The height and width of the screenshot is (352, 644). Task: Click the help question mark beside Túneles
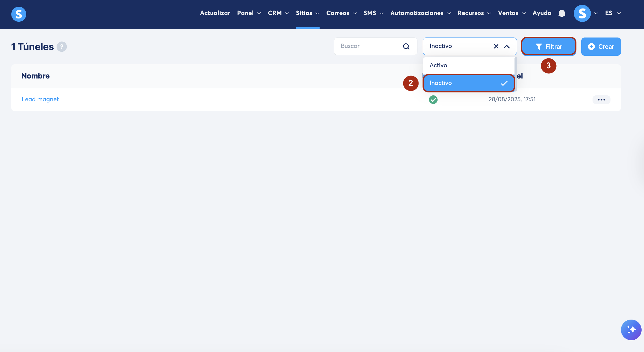click(62, 47)
